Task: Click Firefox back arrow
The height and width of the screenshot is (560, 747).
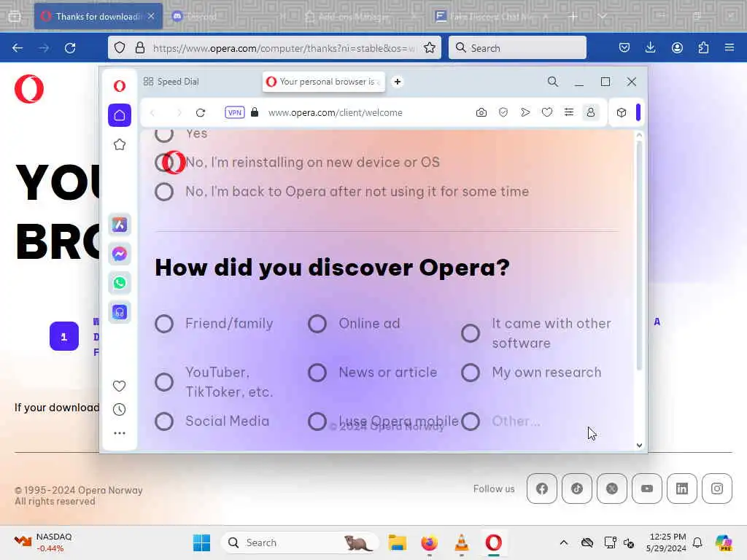Action: pos(18,48)
